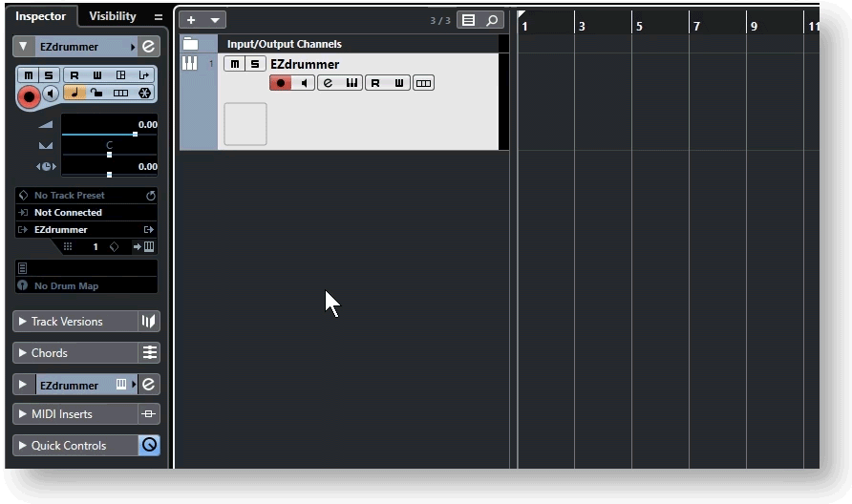Open Edit Instrument from the track list row
The width and height of the screenshot is (852, 504).
tap(328, 84)
